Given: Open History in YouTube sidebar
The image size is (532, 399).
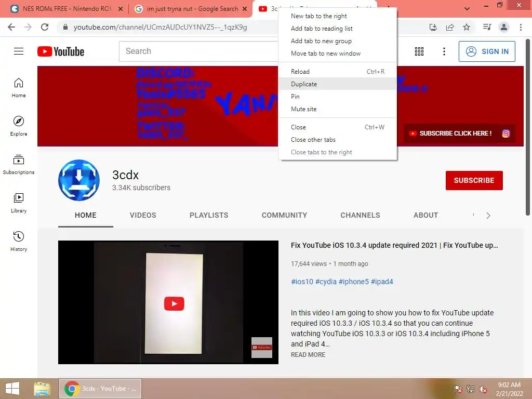Looking at the screenshot, I should pos(19,241).
